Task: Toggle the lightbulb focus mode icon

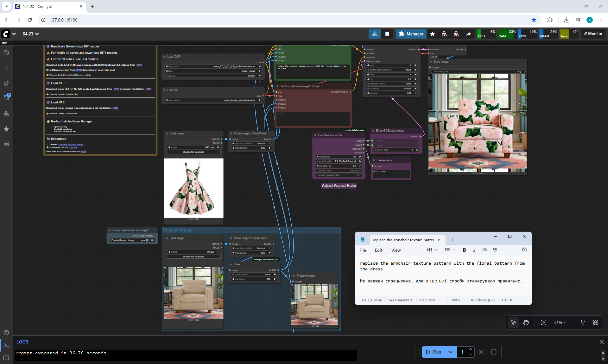Action: (x=583, y=322)
